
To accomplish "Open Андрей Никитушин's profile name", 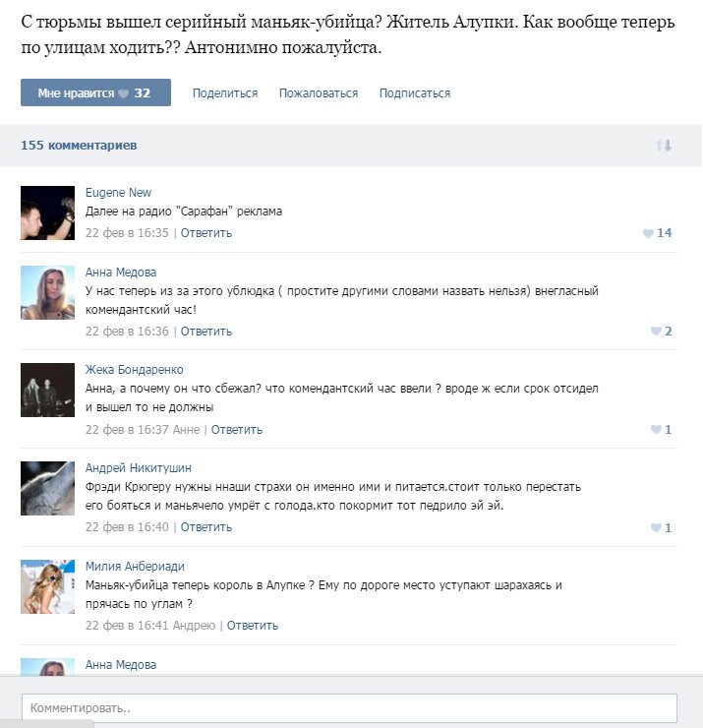I will (139, 468).
